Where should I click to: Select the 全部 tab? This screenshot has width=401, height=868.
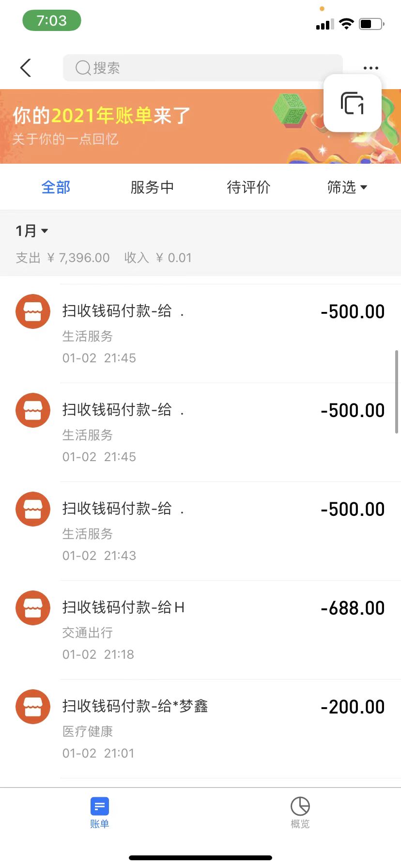click(56, 187)
